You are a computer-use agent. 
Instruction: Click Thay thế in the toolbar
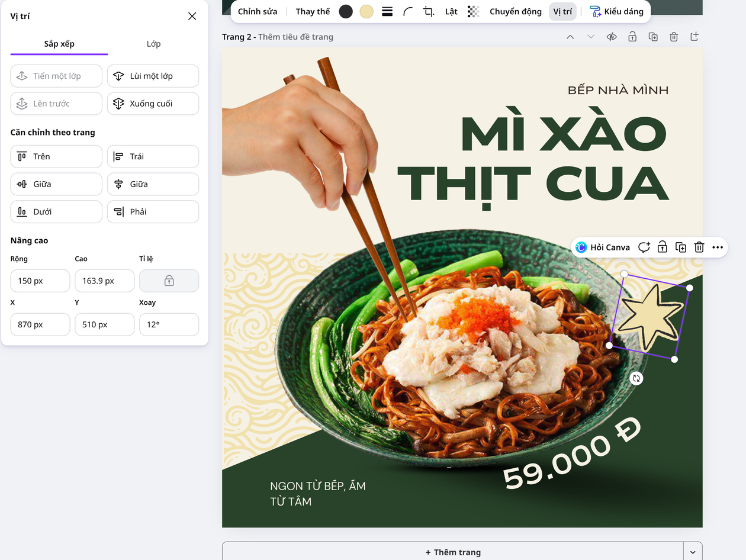(x=313, y=11)
